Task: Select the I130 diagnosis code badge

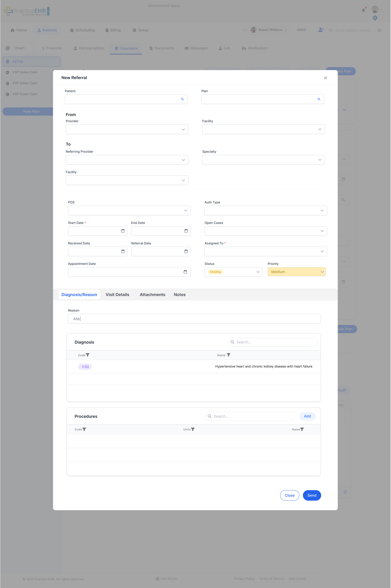Action: 85,367
